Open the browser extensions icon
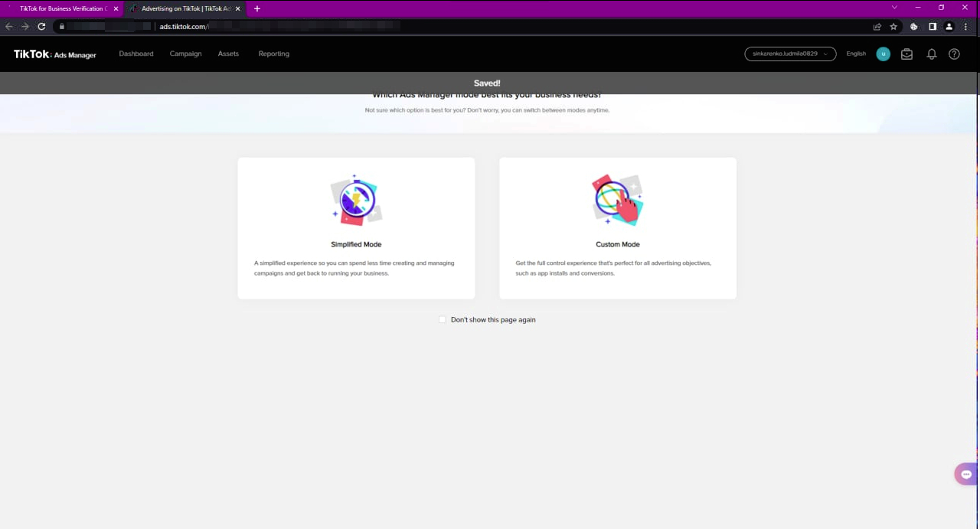This screenshot has height=529, width=980. (x=914, y=26)
